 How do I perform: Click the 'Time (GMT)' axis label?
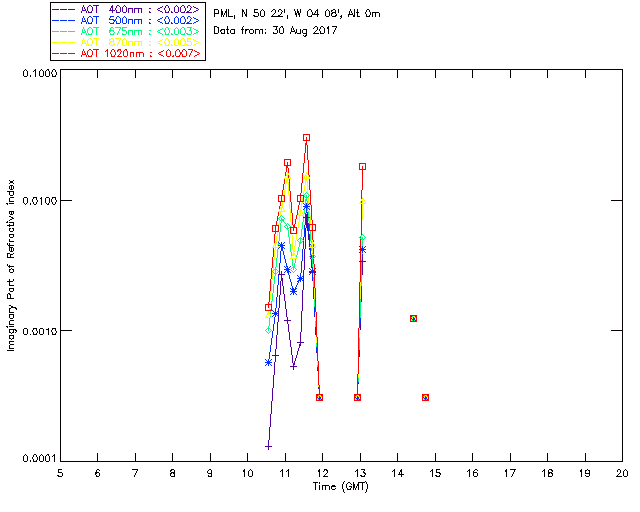coord(340,486)
